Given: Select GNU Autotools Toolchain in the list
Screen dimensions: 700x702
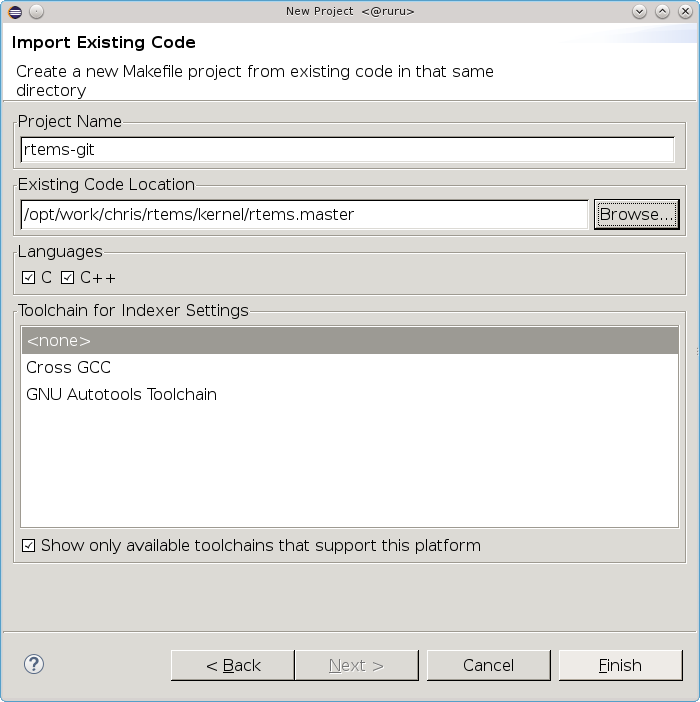Looking at the screenshot, I should click(121, 394).
